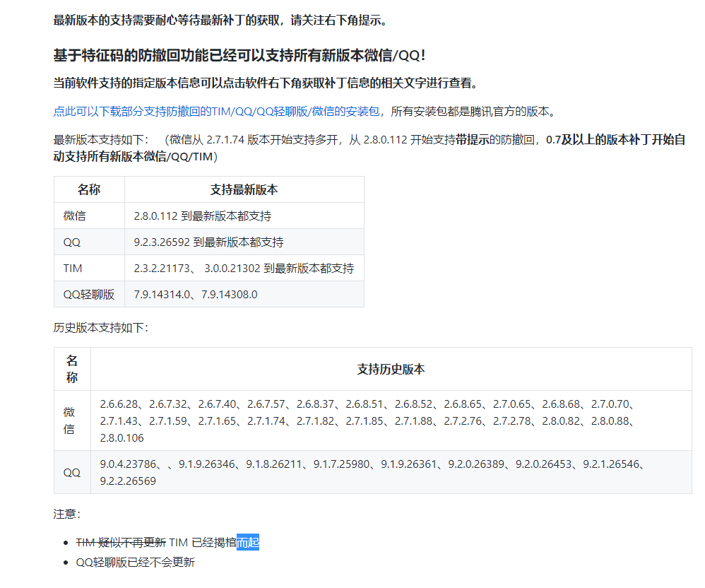Viewport: 705px width, 588px height.
Task: Open the TIM/QQ/微信 installer download link
Action: click(x=216, y=111)
